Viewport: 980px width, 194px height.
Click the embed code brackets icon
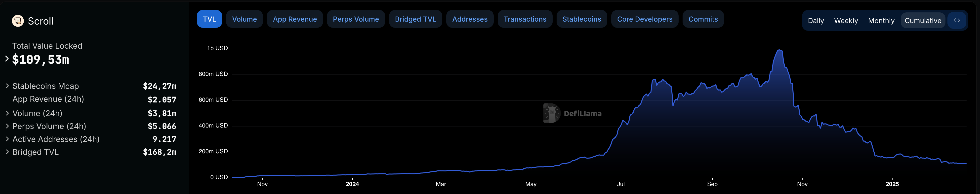pyautogui.click(x=956, y=21)
